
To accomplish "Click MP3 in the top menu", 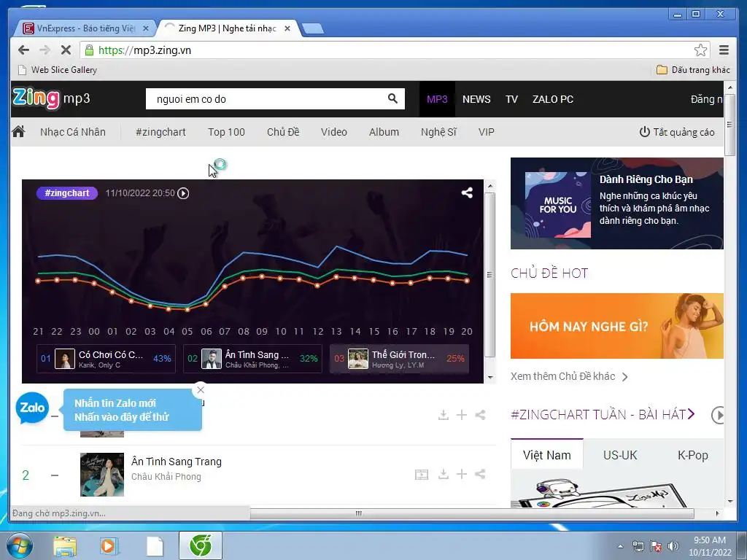I will coord(437,99).
